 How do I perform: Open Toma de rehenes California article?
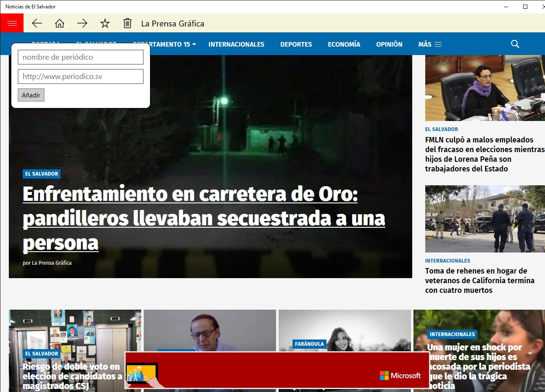coord(480,281)
